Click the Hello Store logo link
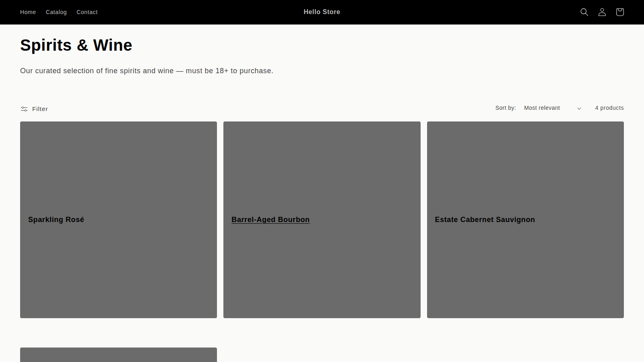The width and height of the screenshot is (644, 362). [x=322, y=12]
